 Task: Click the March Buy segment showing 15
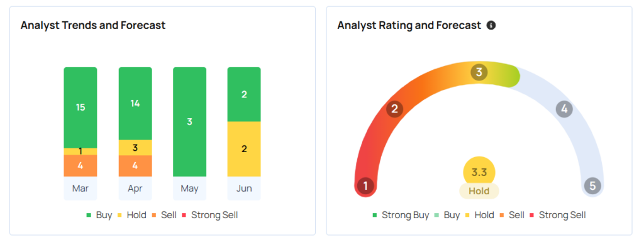(80, 107)
